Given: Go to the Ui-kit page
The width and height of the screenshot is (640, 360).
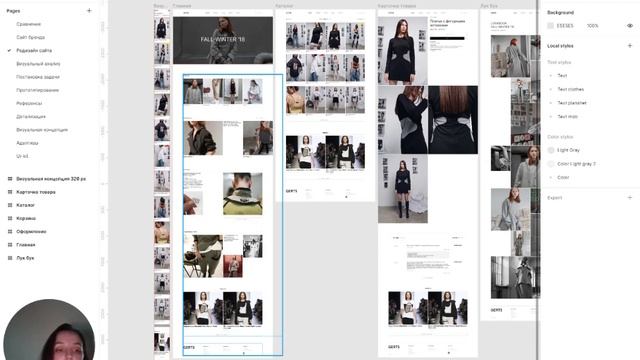Looking at the screenshot, I should (x=22, y=156).
